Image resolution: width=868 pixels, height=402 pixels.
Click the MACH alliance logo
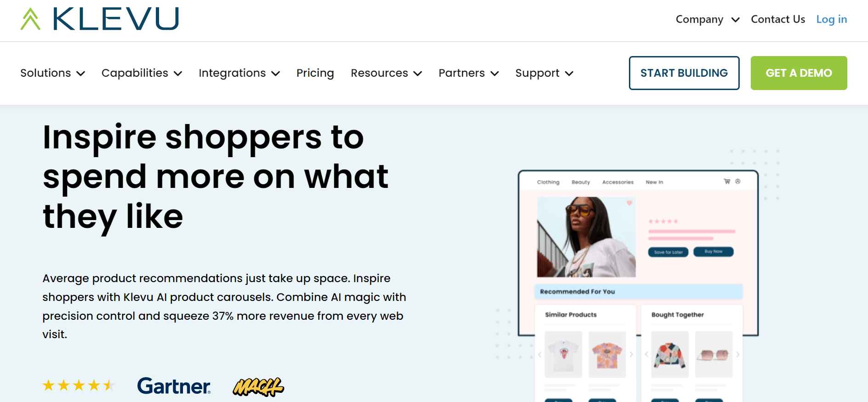pyautogui.click(x=258, y=387)
